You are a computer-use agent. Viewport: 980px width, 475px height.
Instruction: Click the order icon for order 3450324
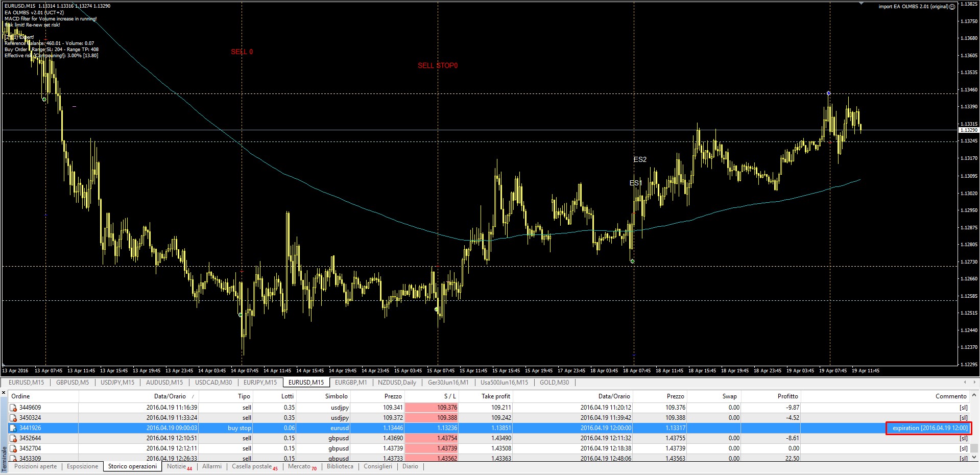pos(14,418)
